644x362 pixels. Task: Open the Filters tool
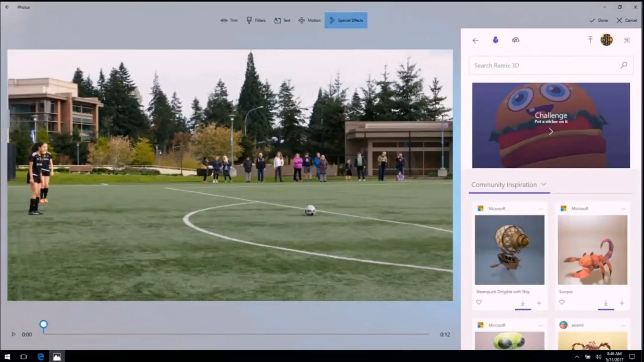(x=256, y=20)
